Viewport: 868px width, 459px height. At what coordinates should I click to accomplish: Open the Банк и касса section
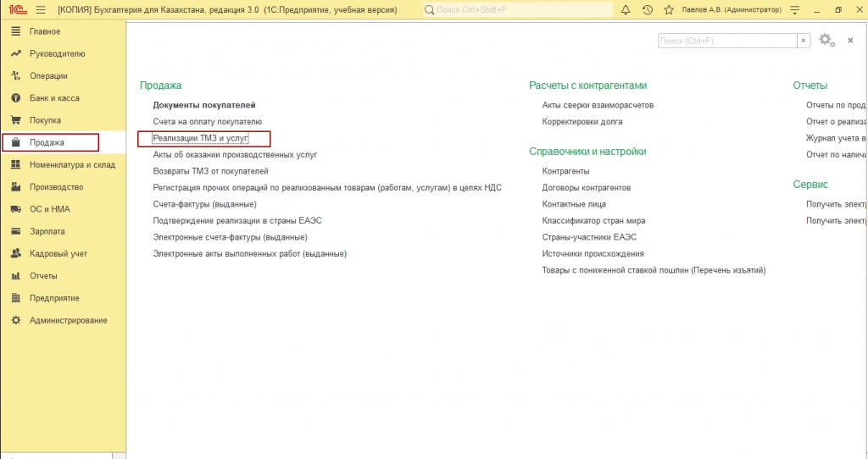63,98
